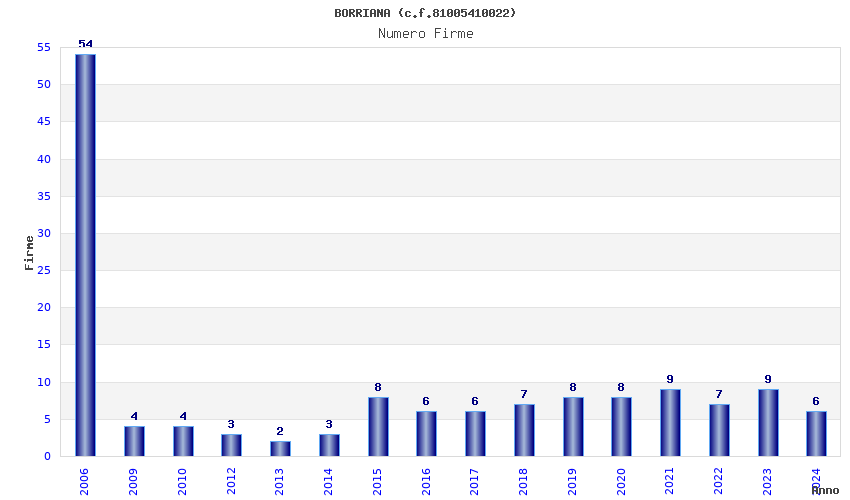Image resolution: width=850 pixels, height=500 pixels.
Task: Click the y-axis tick label 55
Action: (44, 48)
